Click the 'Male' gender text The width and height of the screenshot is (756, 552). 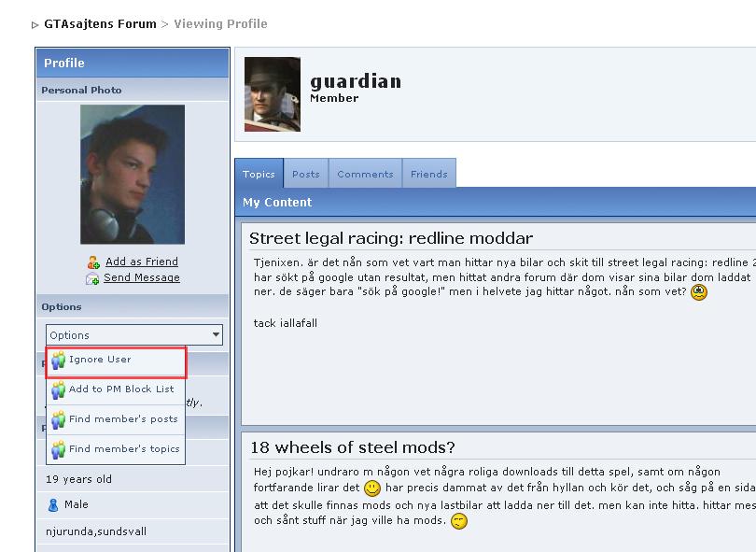point(77,504)
